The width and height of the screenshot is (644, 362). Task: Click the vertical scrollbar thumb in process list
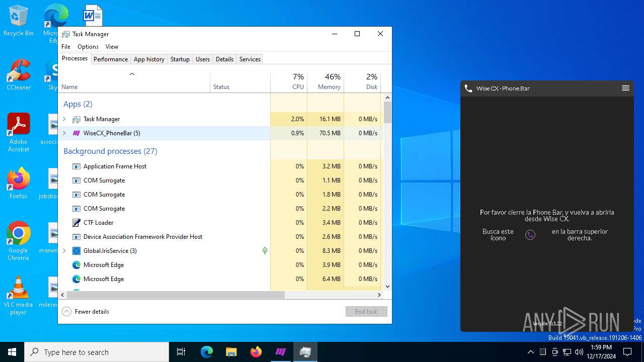[x=387, y=112]
